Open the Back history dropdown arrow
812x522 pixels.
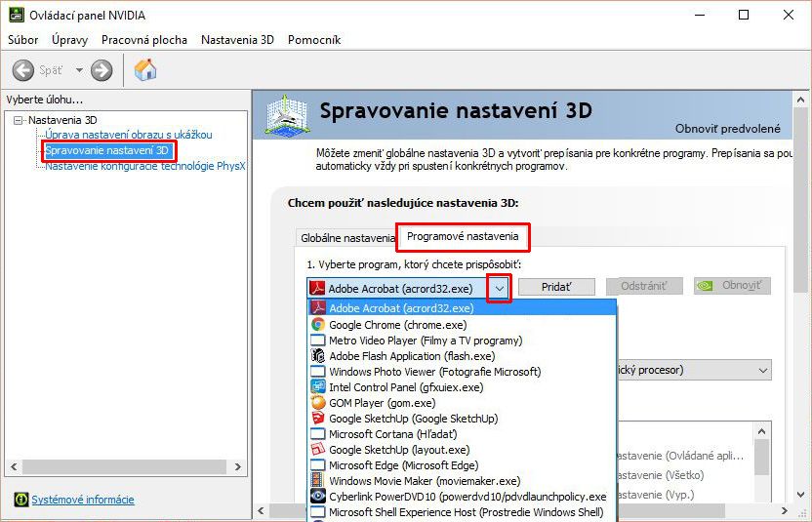pyautogui.click(x=79, y=70)
